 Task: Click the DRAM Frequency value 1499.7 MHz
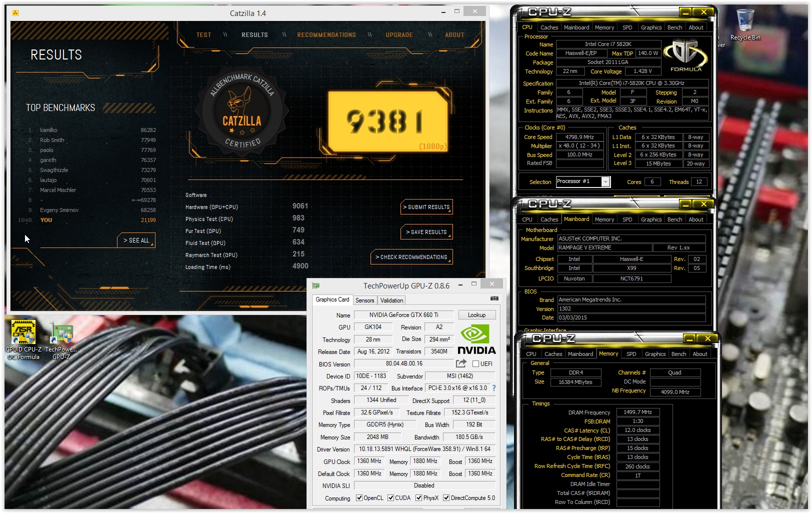click(x=637, y=412)
